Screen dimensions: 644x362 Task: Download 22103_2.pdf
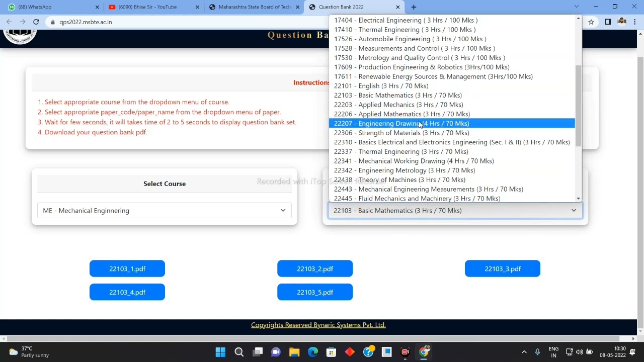(x=315, y=269)
